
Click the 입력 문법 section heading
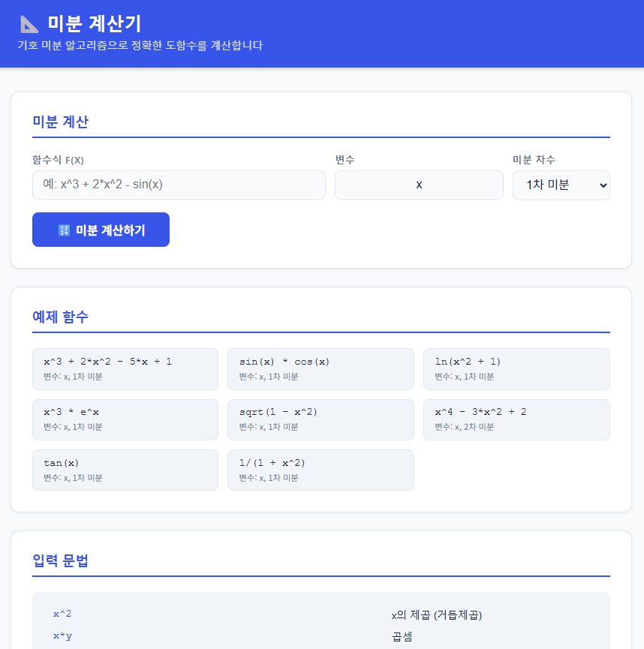pyautogui.click(x=60, y=560)
